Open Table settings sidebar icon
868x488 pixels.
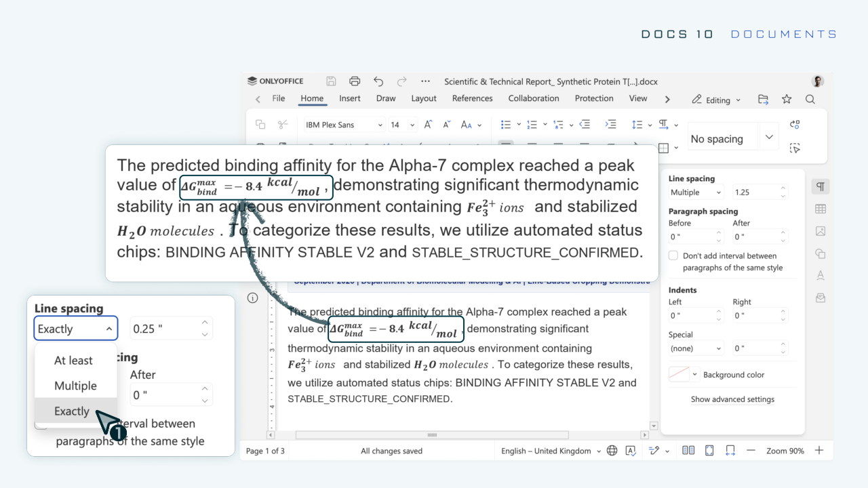click(x=821, y=209)
